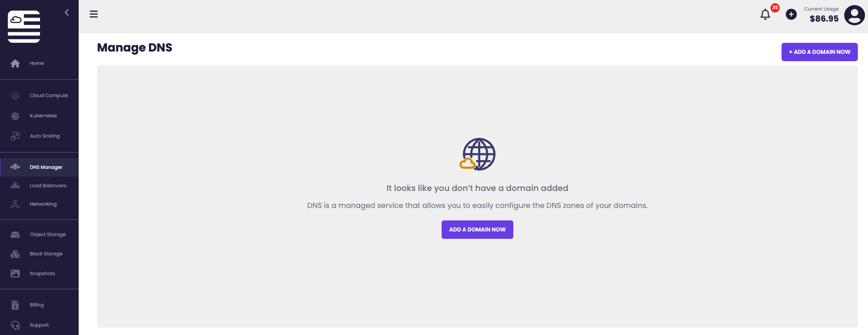This screenshot has width=868, height=335.
Task: Open the Networking menu item
Action: 43,204
